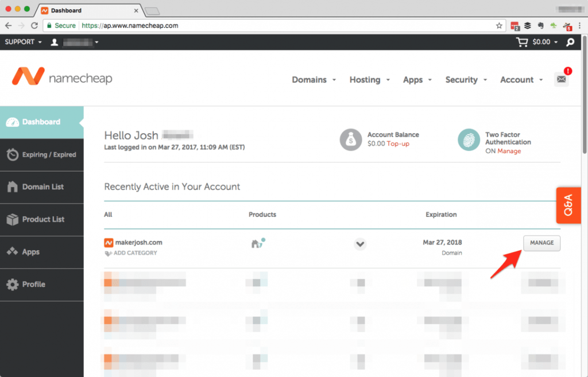Expand makerjosh.com row with chevron
The image size is (588, 377).
coord(360,244)
